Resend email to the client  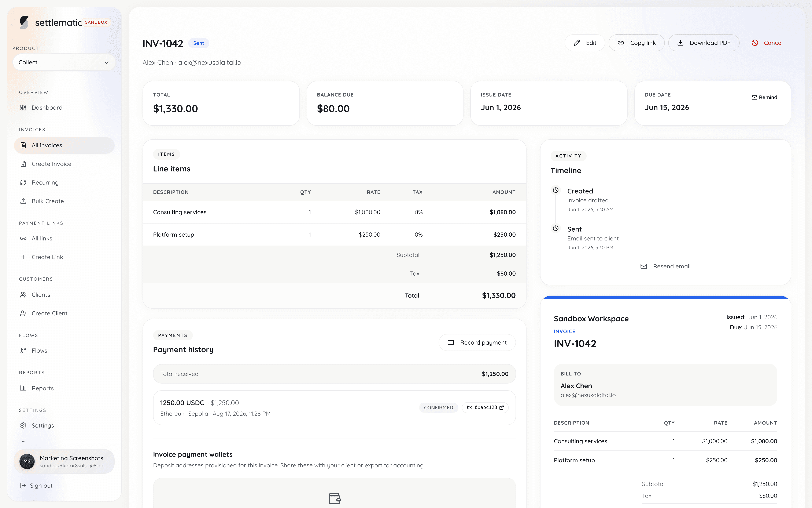click(665, 266)
